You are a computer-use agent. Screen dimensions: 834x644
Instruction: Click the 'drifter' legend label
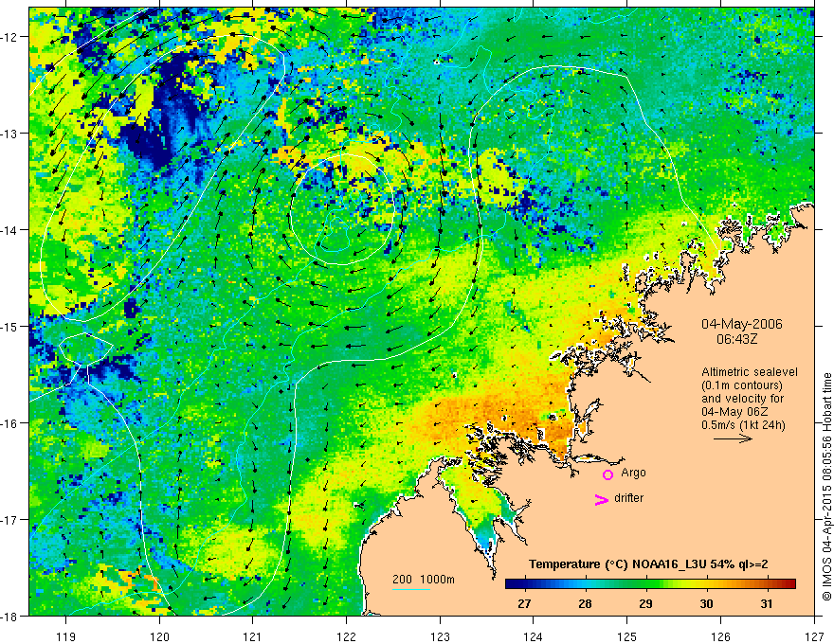(x=628, y=498)
